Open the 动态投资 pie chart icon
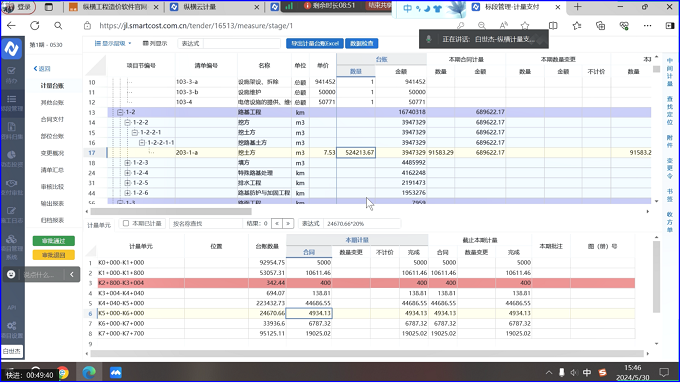680x383 pixels. tap(12, 159)
